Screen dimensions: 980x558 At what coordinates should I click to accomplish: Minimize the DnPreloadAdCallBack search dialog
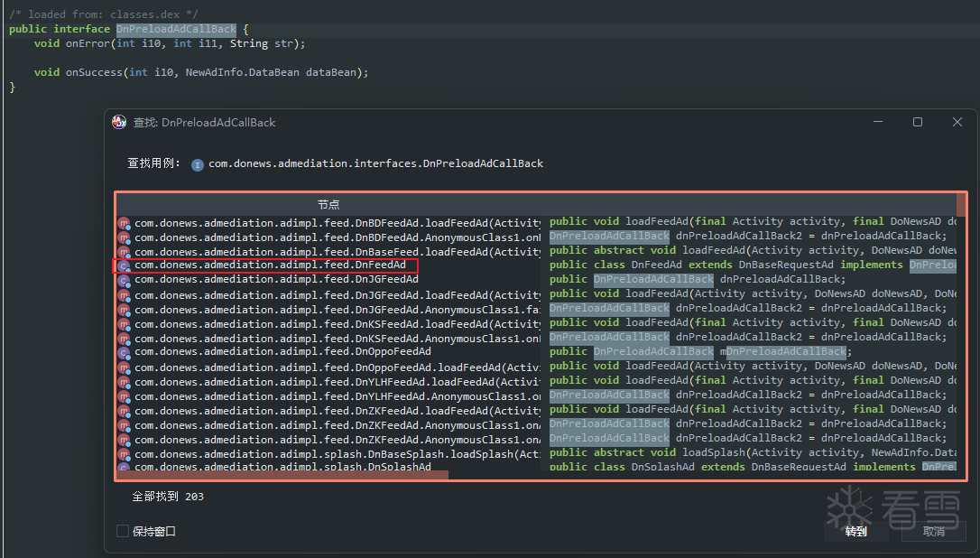[x=878, y=122]
